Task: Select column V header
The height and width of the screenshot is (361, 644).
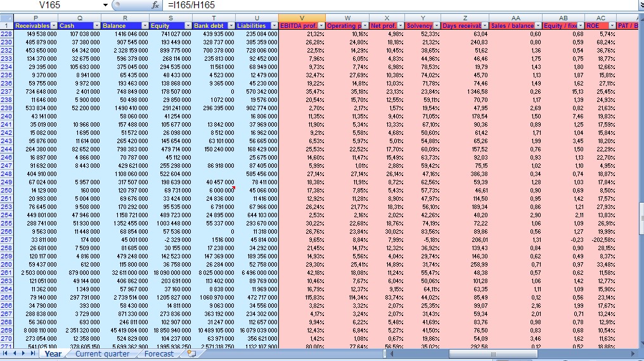Action: pyautogui.click(x=302, y=18)
